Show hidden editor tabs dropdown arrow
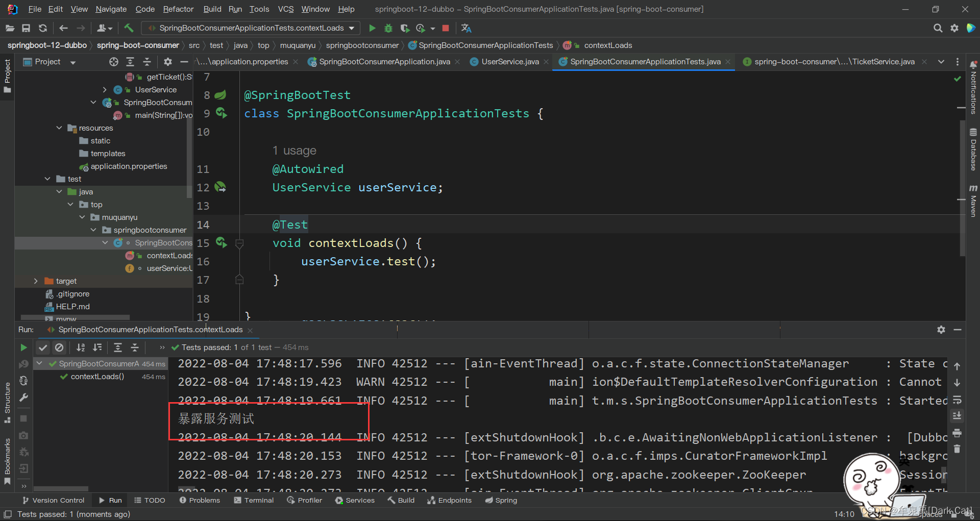980x521 pixels. (x=941, y=62)
